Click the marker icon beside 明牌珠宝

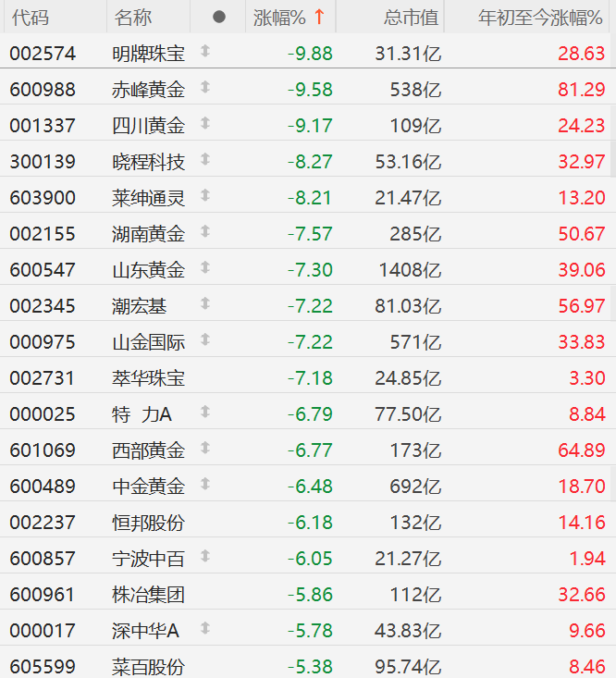[x=205, y=51]
